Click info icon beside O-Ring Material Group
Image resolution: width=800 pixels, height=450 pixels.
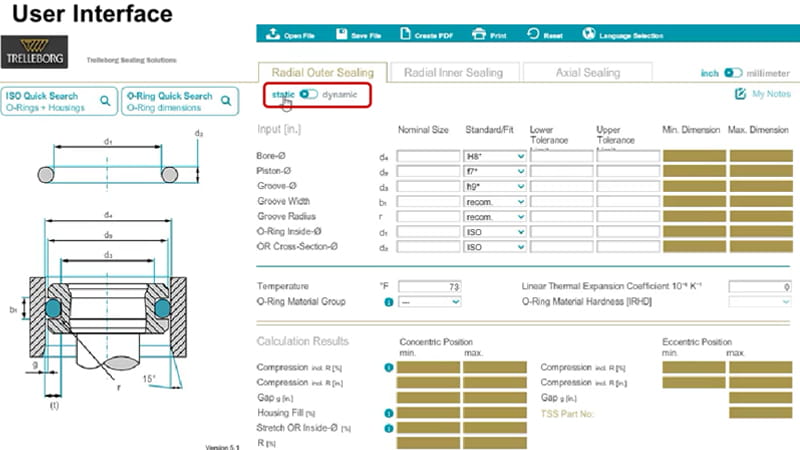click(388, 301)
